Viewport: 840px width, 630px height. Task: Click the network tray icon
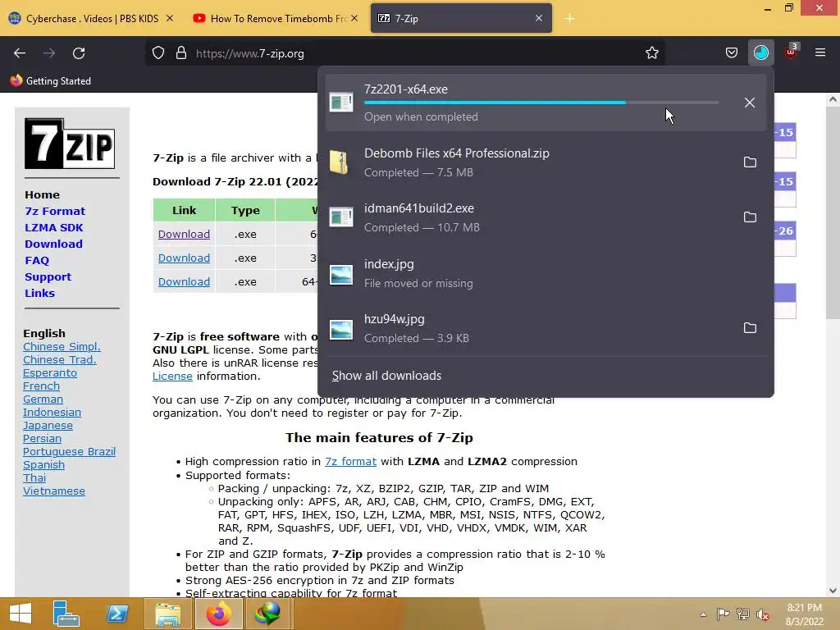click(743, 614)
